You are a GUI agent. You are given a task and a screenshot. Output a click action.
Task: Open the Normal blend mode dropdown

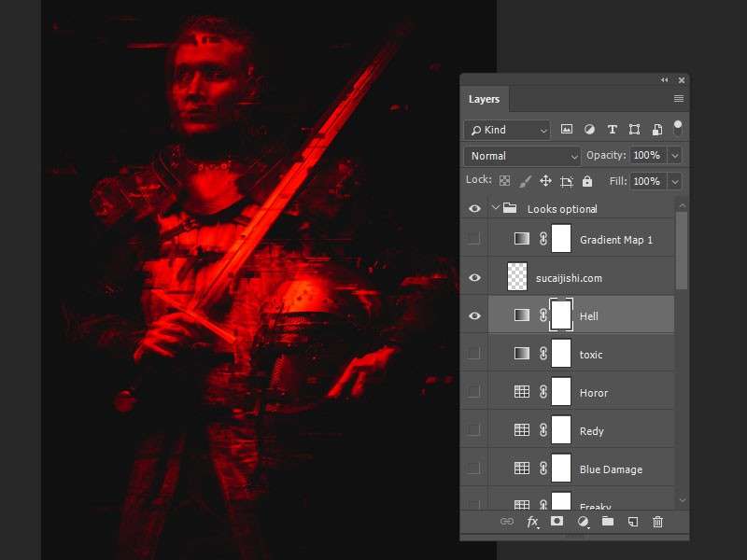tap(522, 156)
